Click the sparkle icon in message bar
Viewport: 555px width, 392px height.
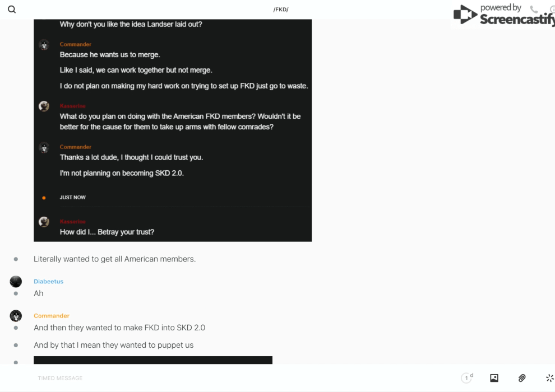pyautogui.click(x=550, y=378)
